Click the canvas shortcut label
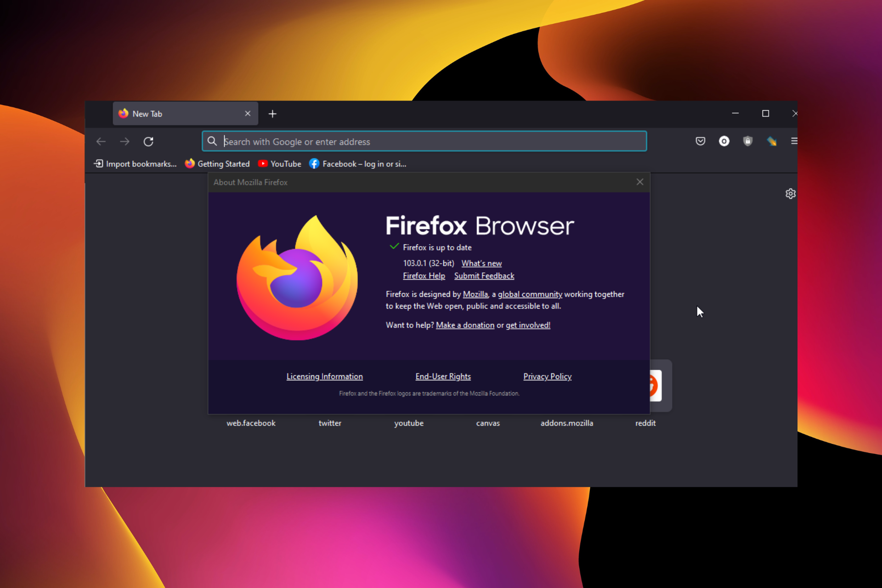 (488, 423)
